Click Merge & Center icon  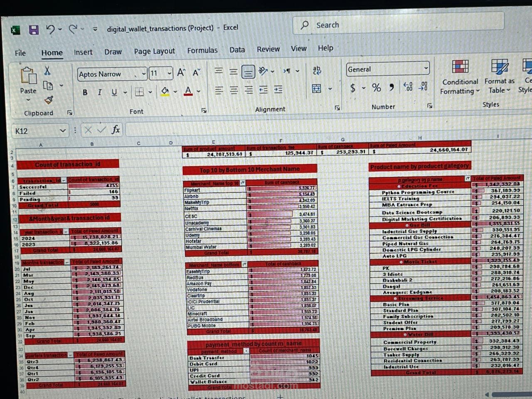(x=317, y=88)
